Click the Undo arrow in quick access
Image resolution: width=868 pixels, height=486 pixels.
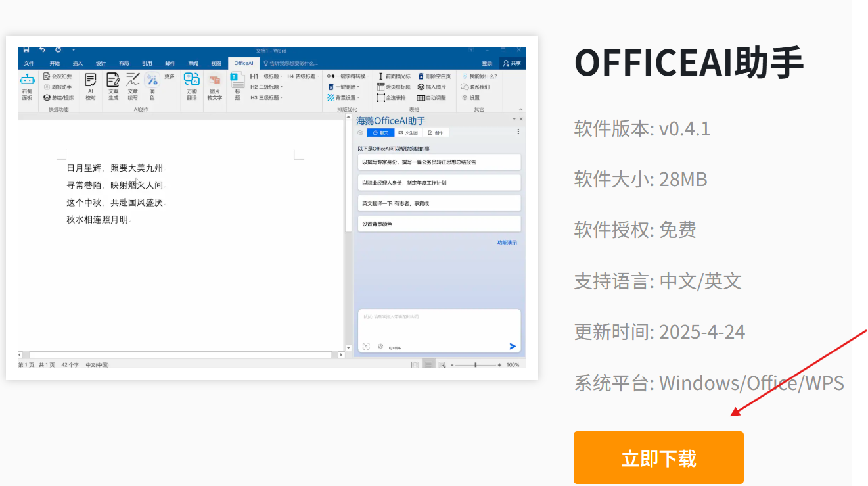point(42,49)
